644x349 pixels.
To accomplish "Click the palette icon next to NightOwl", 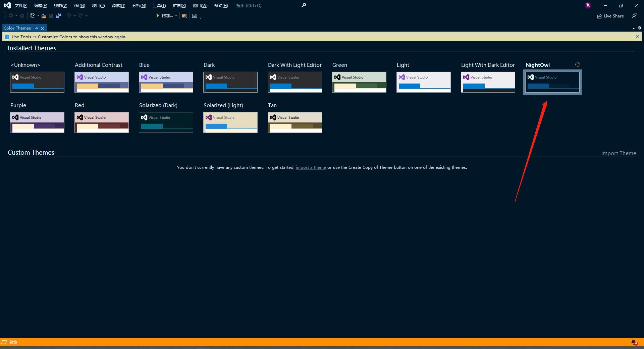I will click(577, 64).
